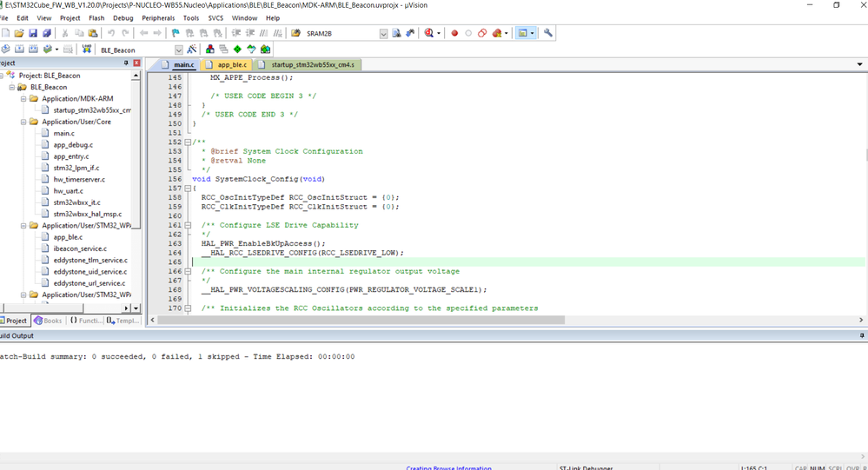Click the New file icon
868x470 pixels.
[x=6, y=33]
